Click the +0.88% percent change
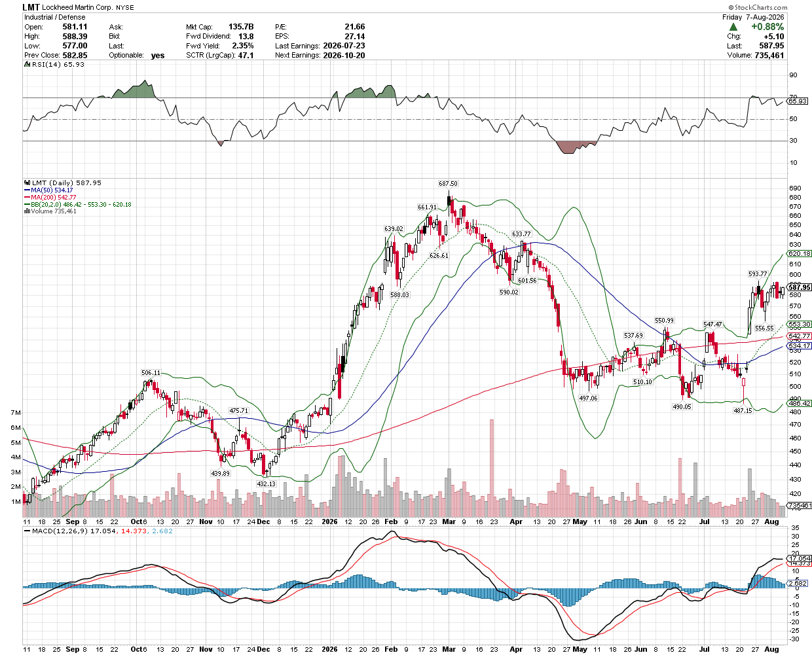Image resolution: width=812 pixels, height=655 pixels. (x=767, y=27)
